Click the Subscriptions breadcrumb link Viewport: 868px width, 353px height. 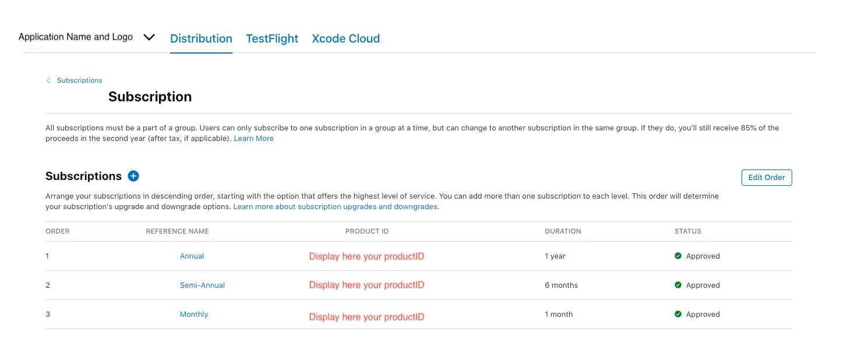(79, 80)
